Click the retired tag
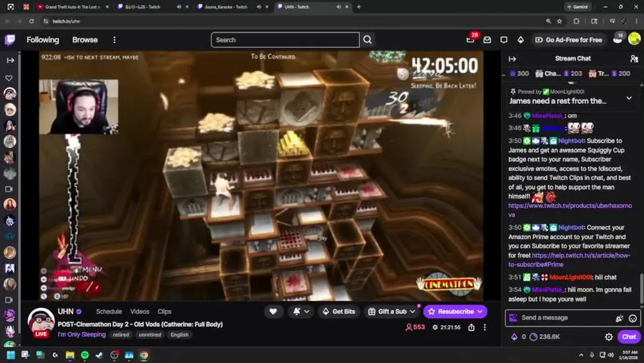Screen dimensions: 644x363 pos(121,335)
